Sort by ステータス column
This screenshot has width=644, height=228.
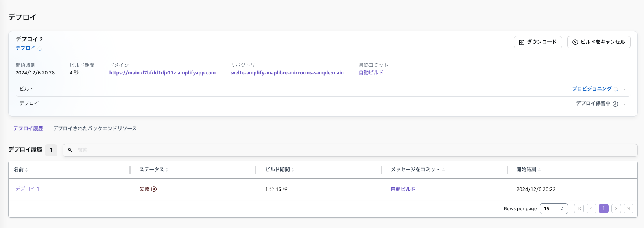pos(154,170)
